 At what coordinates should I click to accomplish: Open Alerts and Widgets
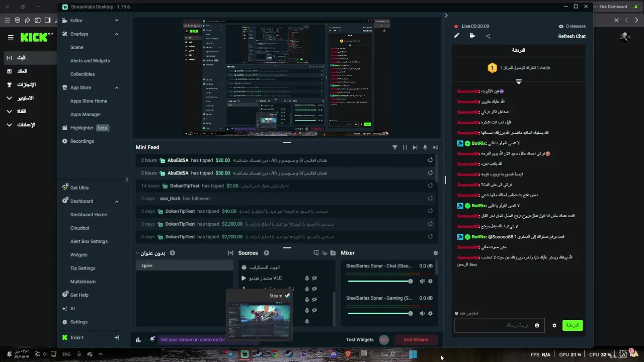click(x=90, y=61)
